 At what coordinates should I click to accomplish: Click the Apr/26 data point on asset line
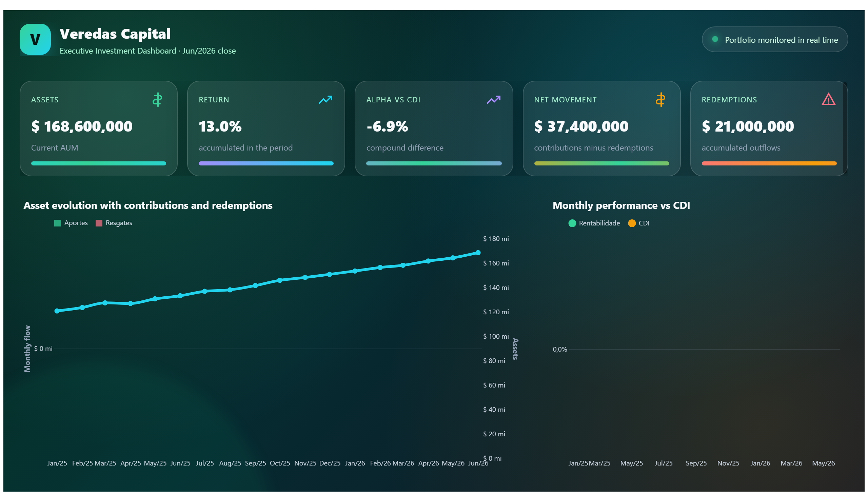428,261
